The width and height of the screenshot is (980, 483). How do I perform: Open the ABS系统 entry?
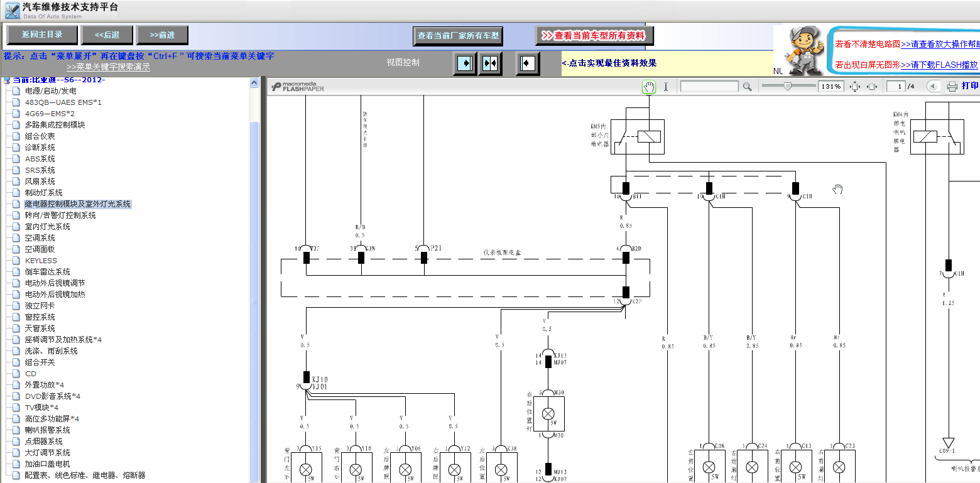(40, 159)
